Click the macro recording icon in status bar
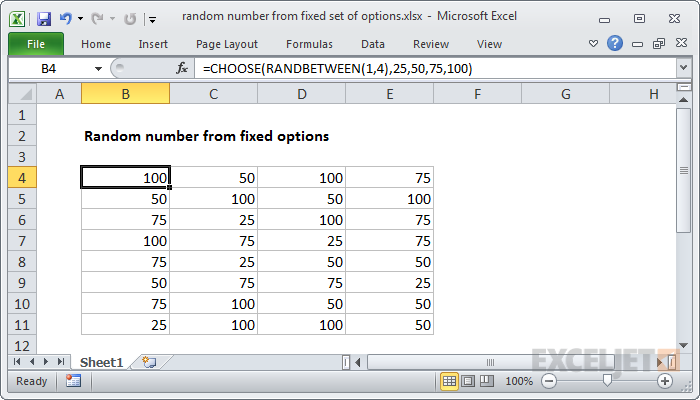700x400 pixels. click(73, 381)
